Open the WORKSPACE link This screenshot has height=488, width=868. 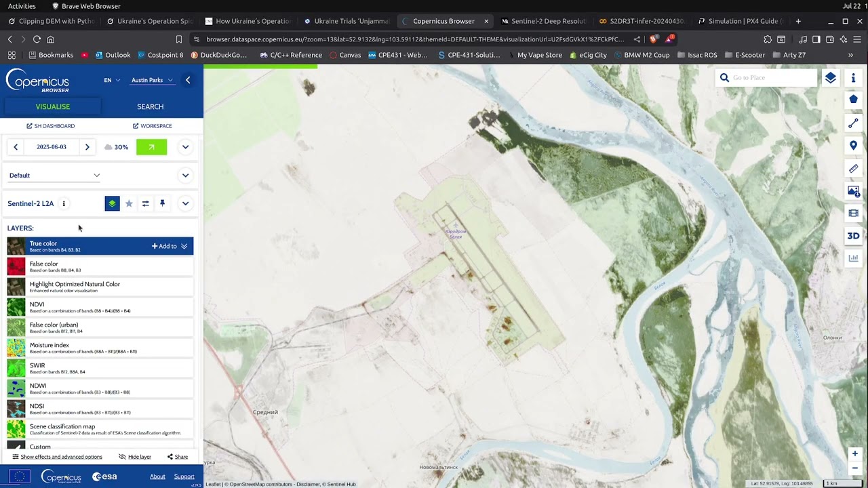click(x=153, y=126)
